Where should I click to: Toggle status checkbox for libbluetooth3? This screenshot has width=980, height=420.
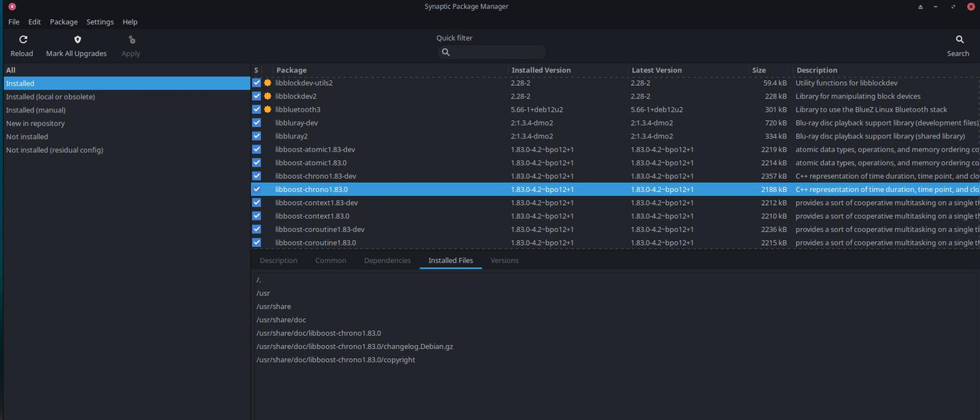pos(256,109)
